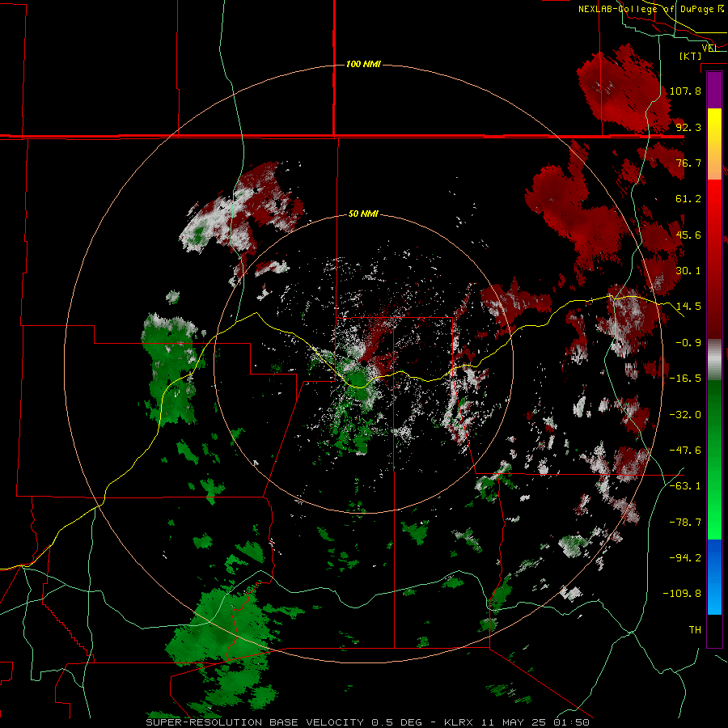Click the -109.8 legend value
728x728 pixels.
tap(683, 594)
